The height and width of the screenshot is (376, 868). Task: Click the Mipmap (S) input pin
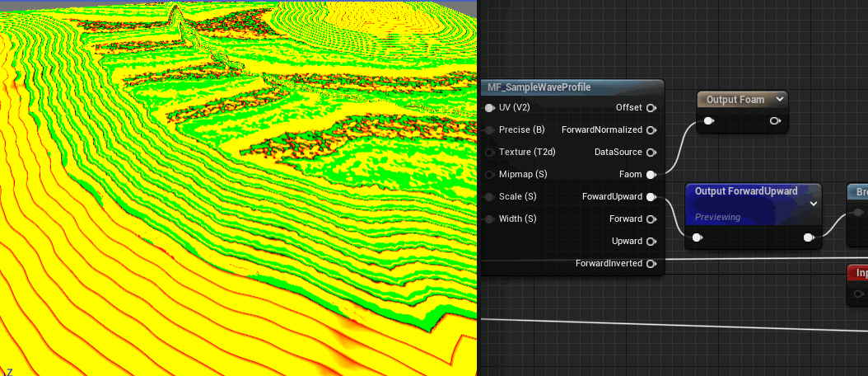489,174
